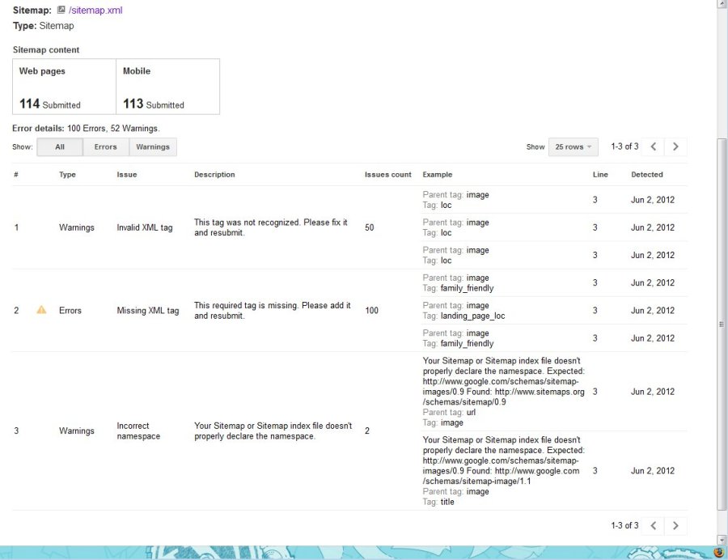Show All issues filter
Screen dimensions: 728x560
[60, 146]
